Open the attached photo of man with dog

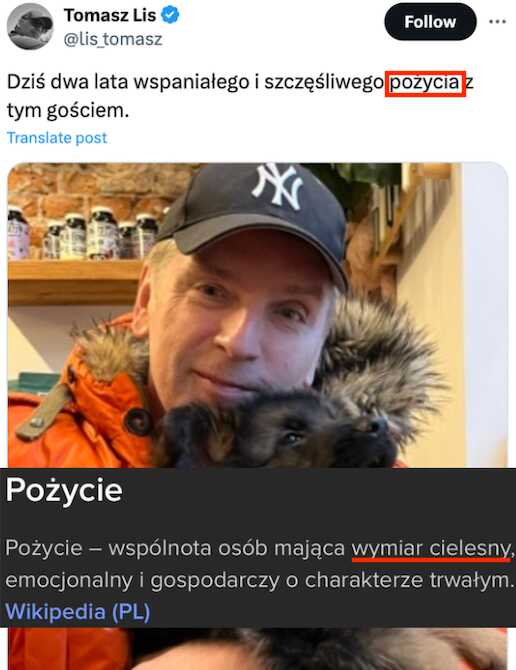click(258, 315)
